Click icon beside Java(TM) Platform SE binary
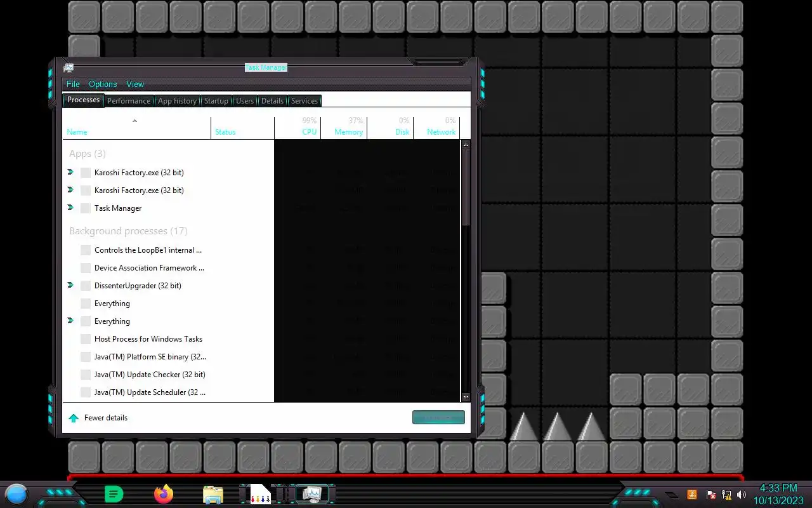812x508 pixels. 86,357
